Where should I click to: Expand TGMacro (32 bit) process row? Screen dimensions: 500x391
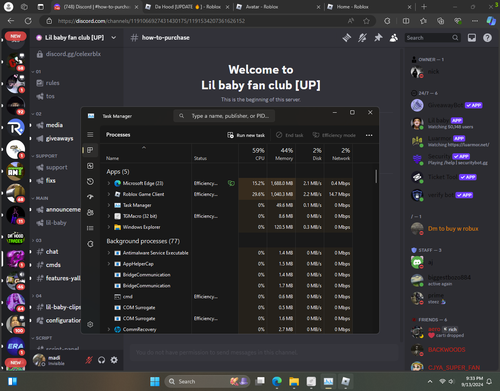(109, 216)
